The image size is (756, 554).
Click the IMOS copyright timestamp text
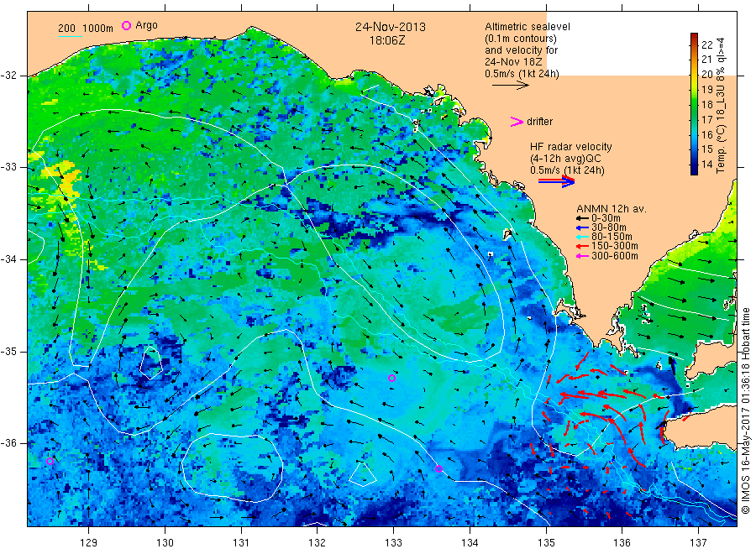pyautogui.click(x=746, y=410)
